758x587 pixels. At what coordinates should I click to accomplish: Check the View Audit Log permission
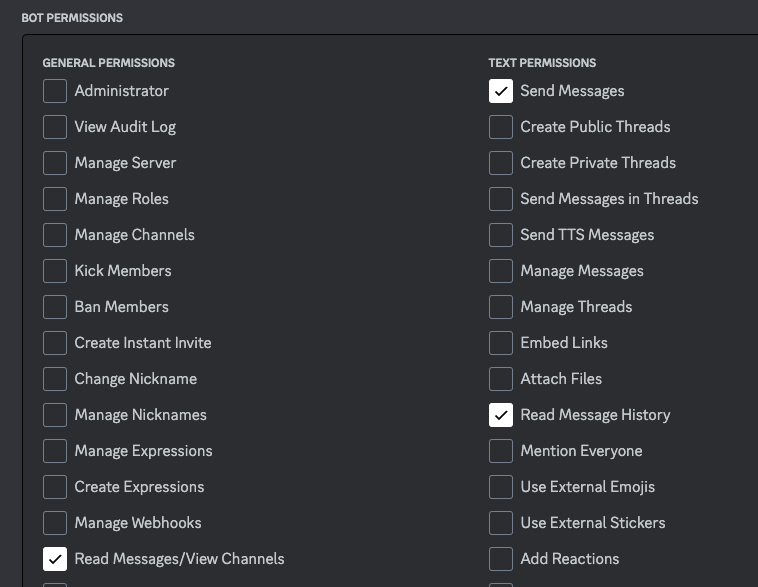coord(55,127)
